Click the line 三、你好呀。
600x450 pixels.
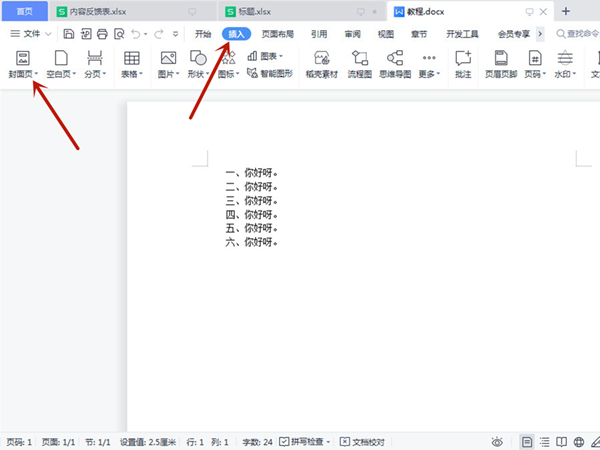pos(251,200)
